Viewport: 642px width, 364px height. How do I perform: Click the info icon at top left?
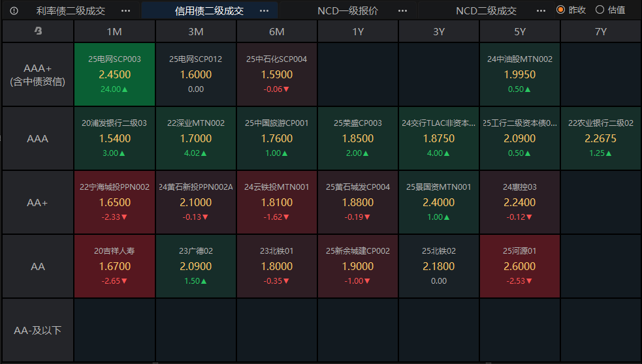[14, 10]
